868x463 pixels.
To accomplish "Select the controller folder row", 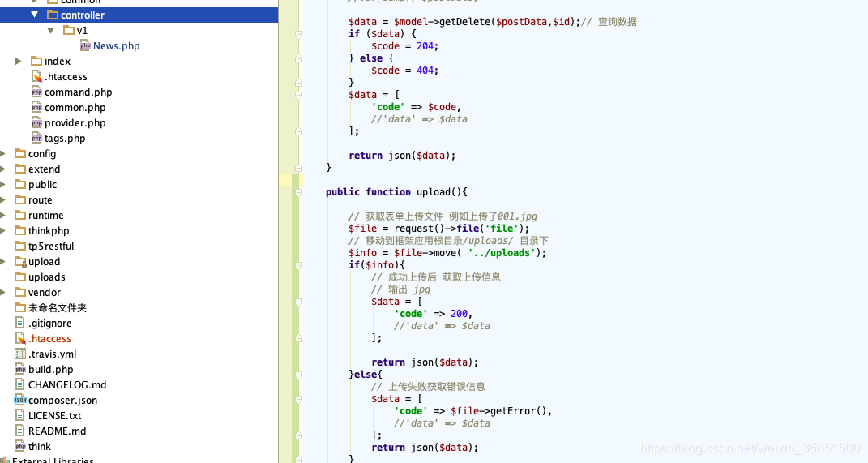I will pos(139,15).
